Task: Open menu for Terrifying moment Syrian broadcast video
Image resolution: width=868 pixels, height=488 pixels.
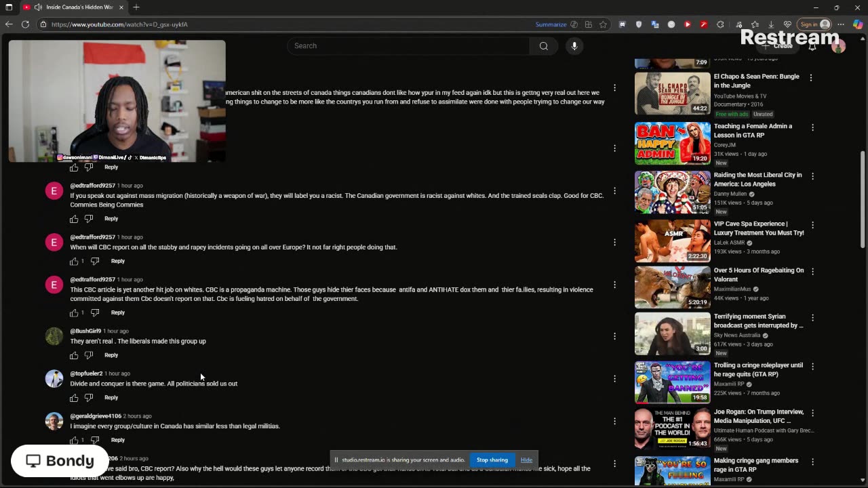Action: point(811,317)
